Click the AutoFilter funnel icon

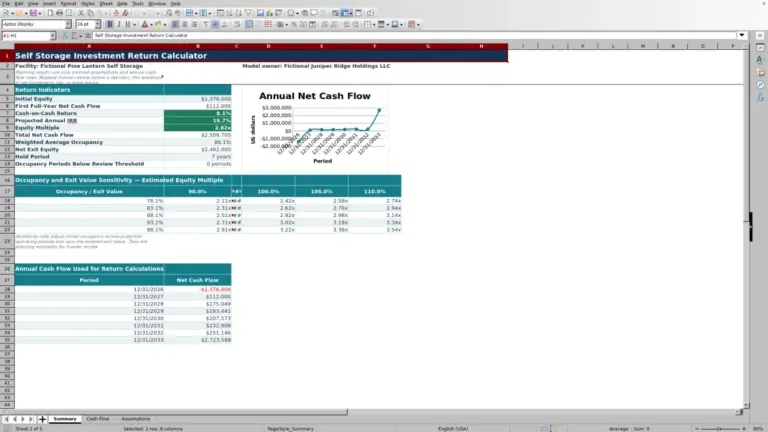248,13
